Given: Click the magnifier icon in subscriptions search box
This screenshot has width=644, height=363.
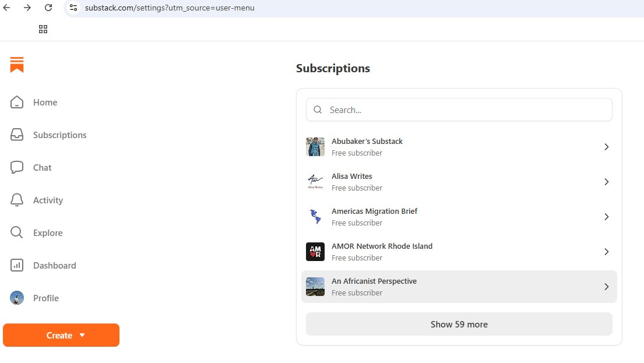Looking at the screenshot, I should [x=318, y=110].
